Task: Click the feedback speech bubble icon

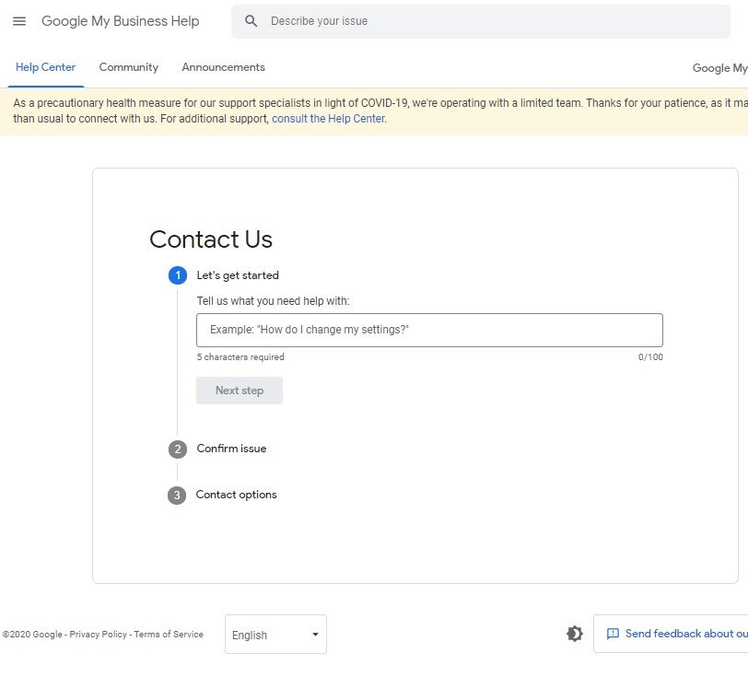Action: (613, 634)
